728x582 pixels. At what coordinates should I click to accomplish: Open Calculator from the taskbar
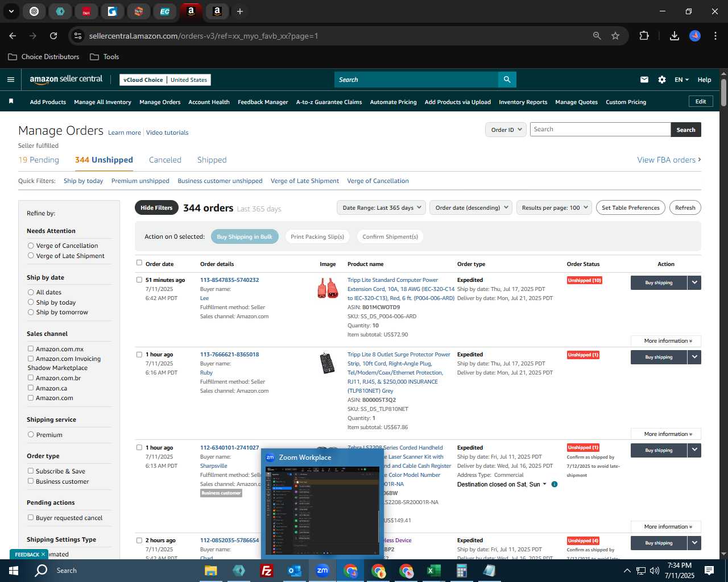tap(461, 571)
